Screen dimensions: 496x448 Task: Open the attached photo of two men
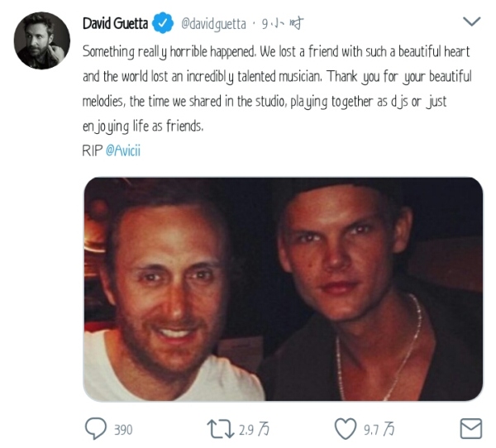pyautogui.click(x=283, y=289)
